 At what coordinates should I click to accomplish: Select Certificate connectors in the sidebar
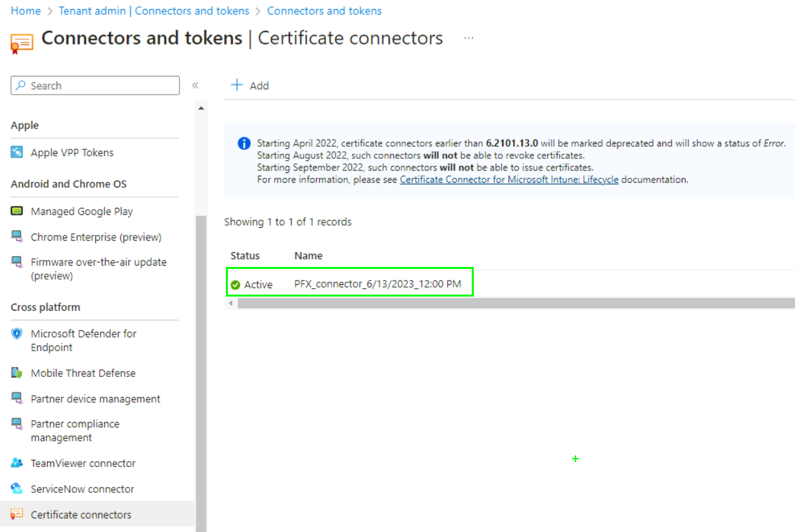point(80,515)
